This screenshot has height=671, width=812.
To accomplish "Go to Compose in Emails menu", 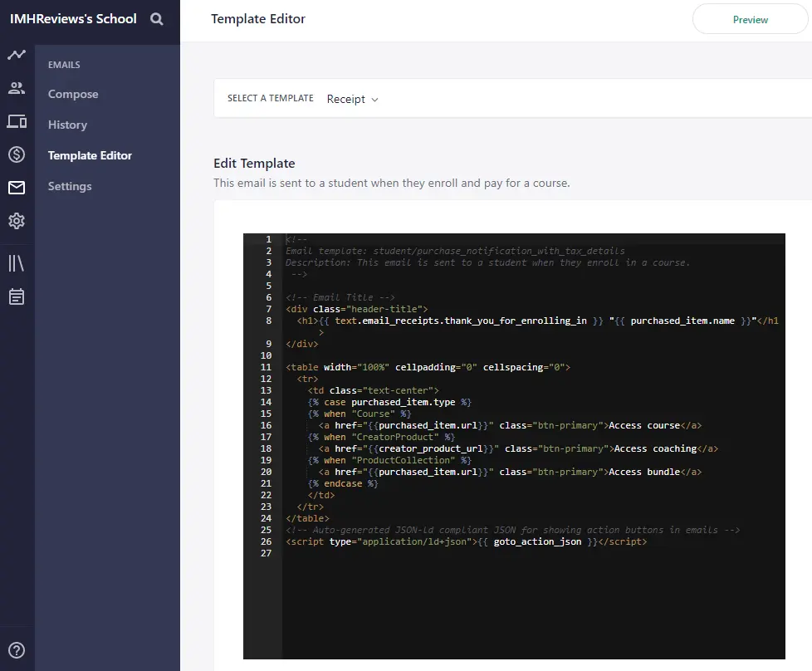I will 73,94.
